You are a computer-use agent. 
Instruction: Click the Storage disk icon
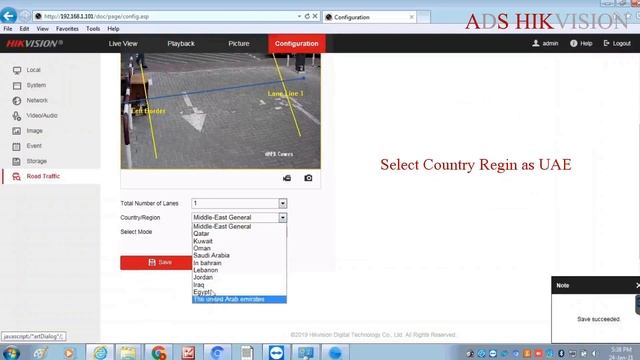pos(16,161)
